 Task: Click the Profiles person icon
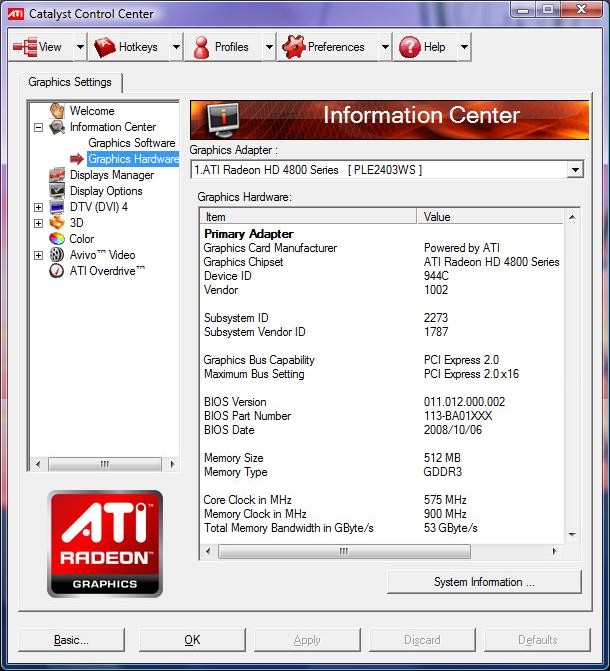[201, 47]
